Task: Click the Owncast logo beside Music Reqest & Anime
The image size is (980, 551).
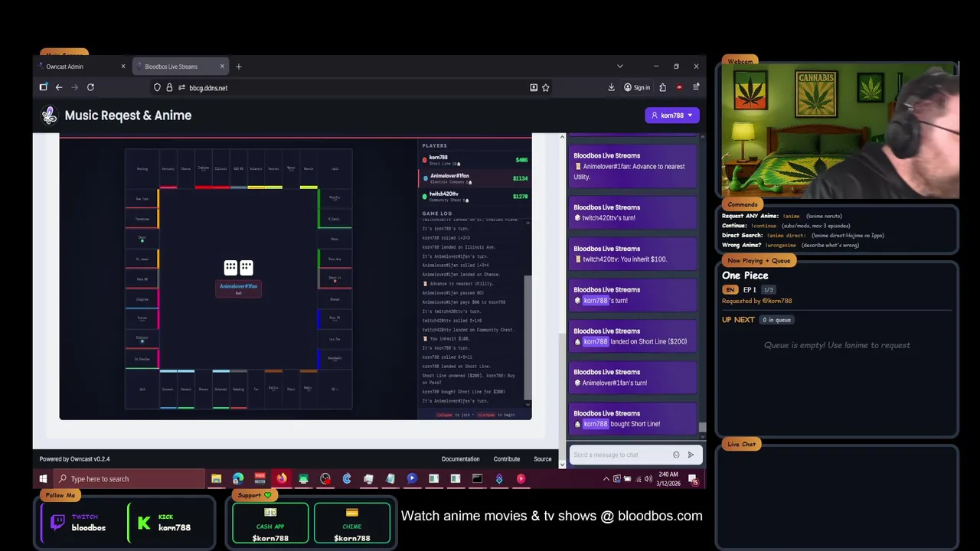Action: 49,116
